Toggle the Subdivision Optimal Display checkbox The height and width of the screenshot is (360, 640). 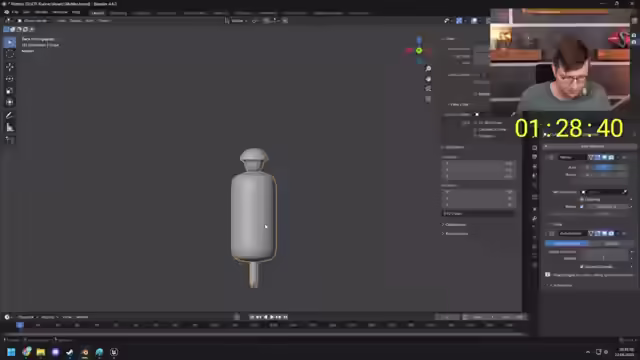(x=582, y=267)
